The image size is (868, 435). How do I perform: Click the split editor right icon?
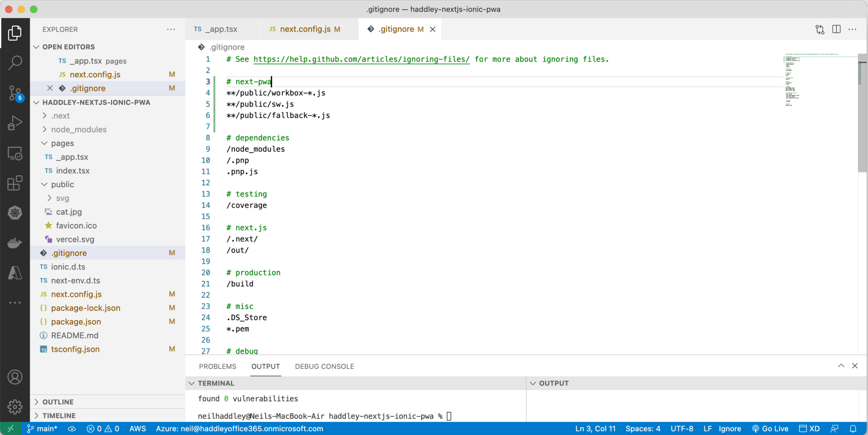[836, 29]
